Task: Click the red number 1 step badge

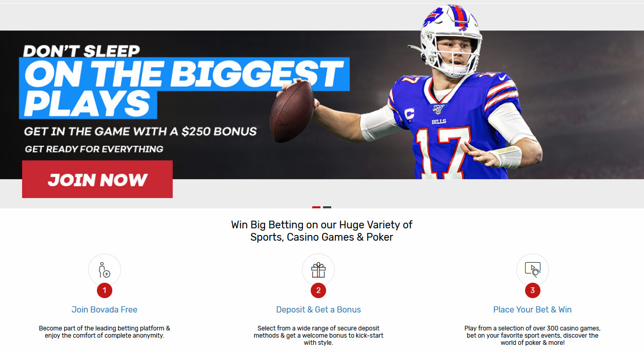Action: point(105,290)
